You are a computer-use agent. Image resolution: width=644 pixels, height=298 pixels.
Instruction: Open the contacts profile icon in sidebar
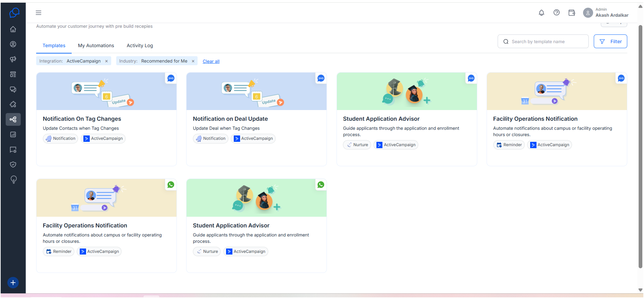tap(13, 44)
